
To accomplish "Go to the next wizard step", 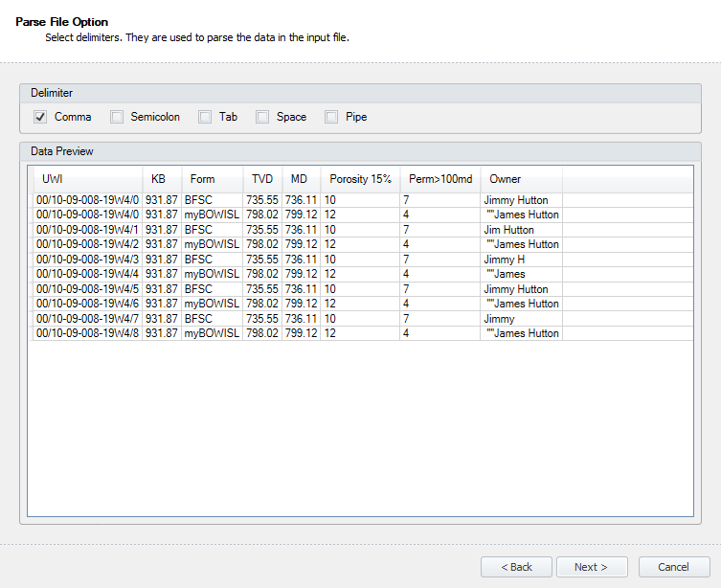I will point(592,567).
